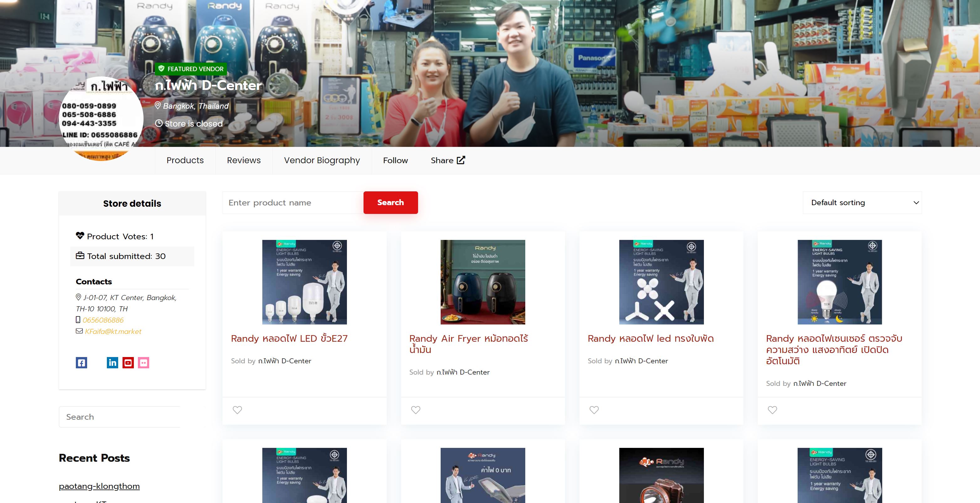Click the KFaifa@kt.market email link
Screen dimensions: 980x503
click(x=113, y=332)
